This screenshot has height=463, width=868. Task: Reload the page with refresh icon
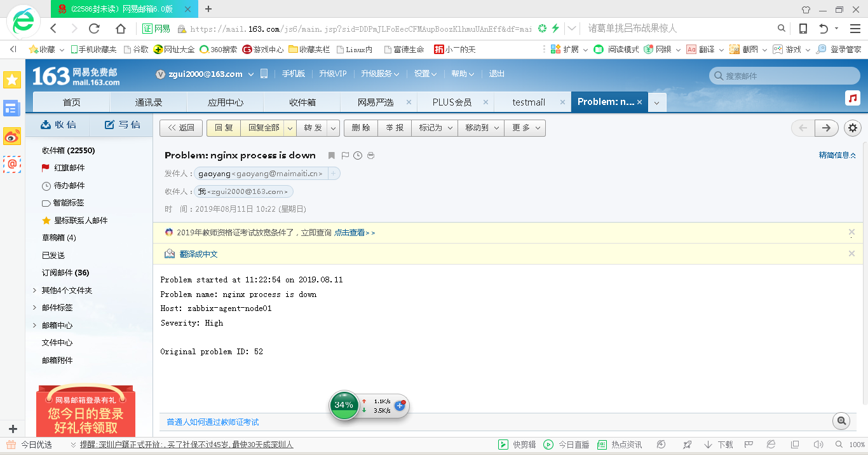[x=94, y=29]
